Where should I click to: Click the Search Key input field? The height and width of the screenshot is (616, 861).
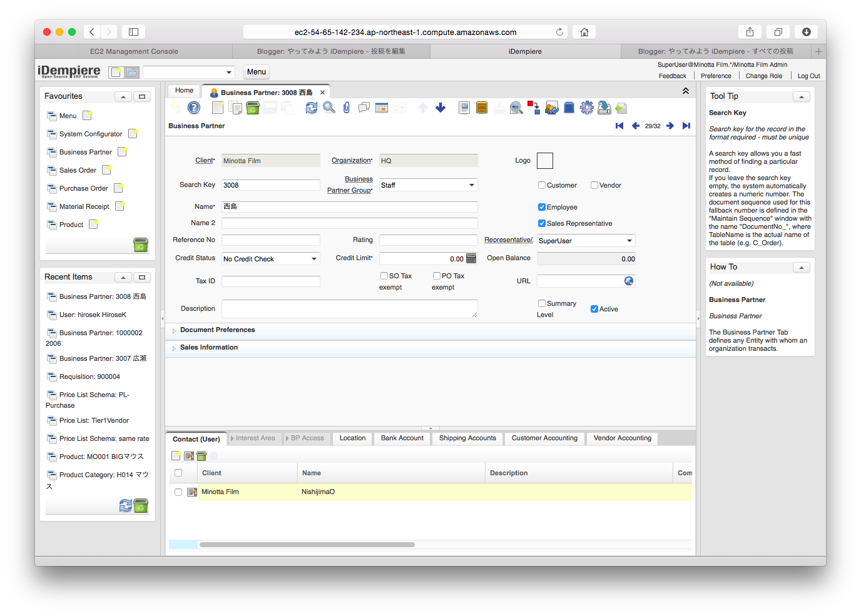(x=271, y=185)
